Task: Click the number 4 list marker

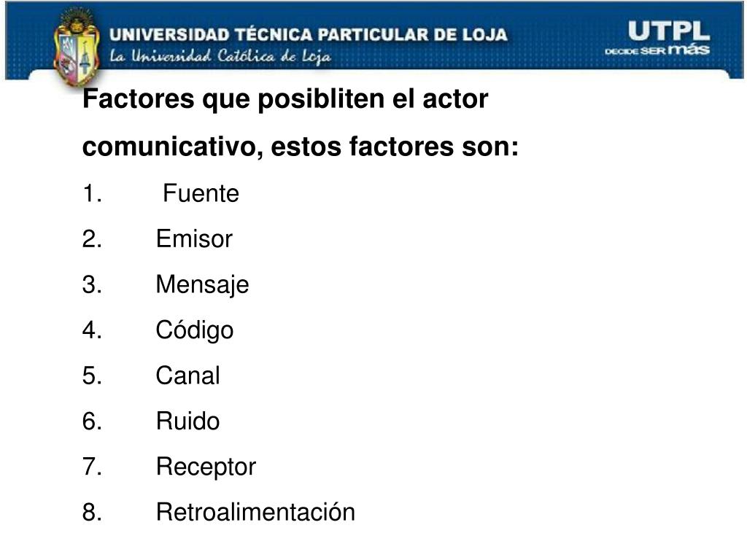Action: (92, 330)
